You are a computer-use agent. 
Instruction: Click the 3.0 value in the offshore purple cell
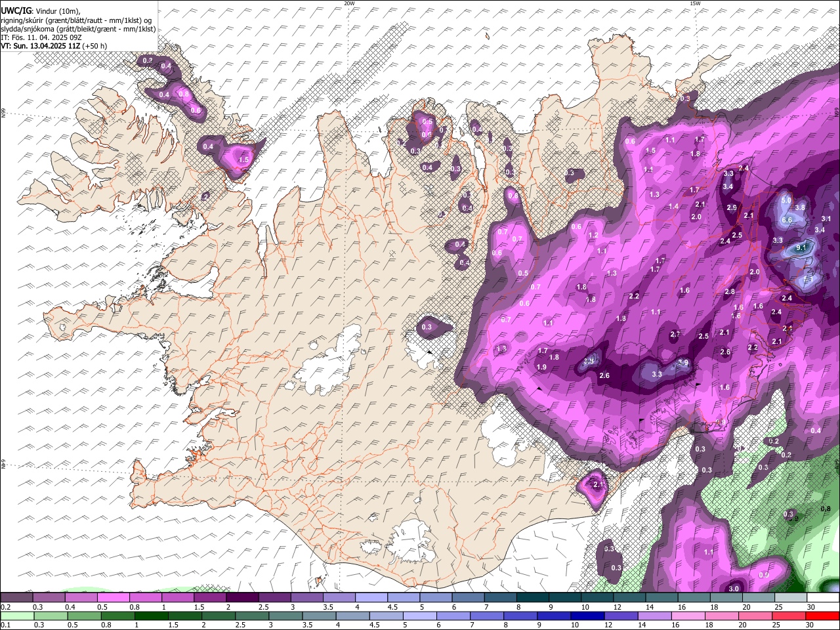pos(734,589)
